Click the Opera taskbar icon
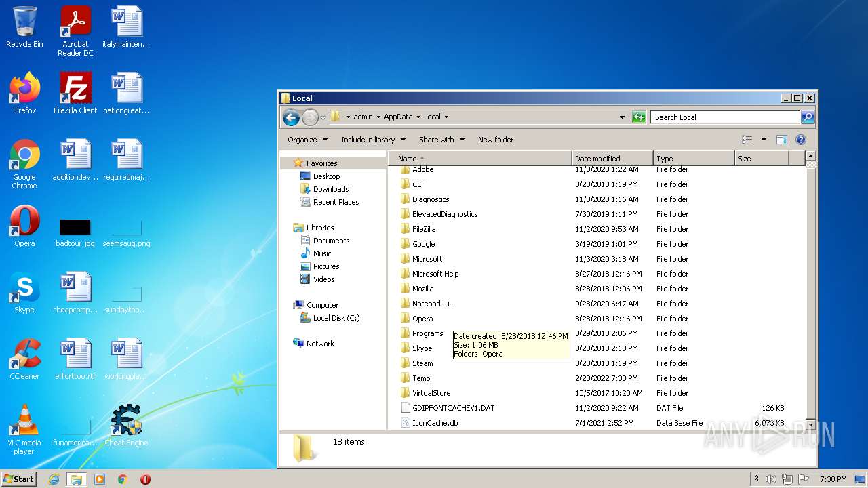The height and width of the screenshot is (488, 868). tap(145, 479)
